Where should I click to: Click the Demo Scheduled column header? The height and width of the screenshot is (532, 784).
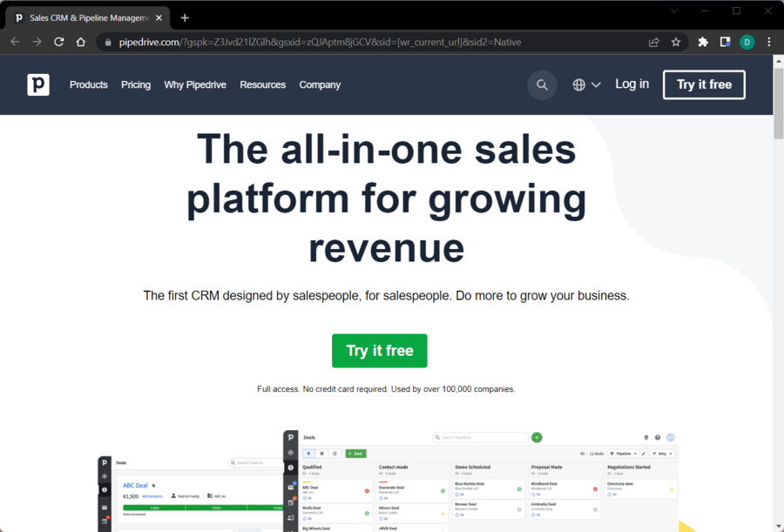472,467
